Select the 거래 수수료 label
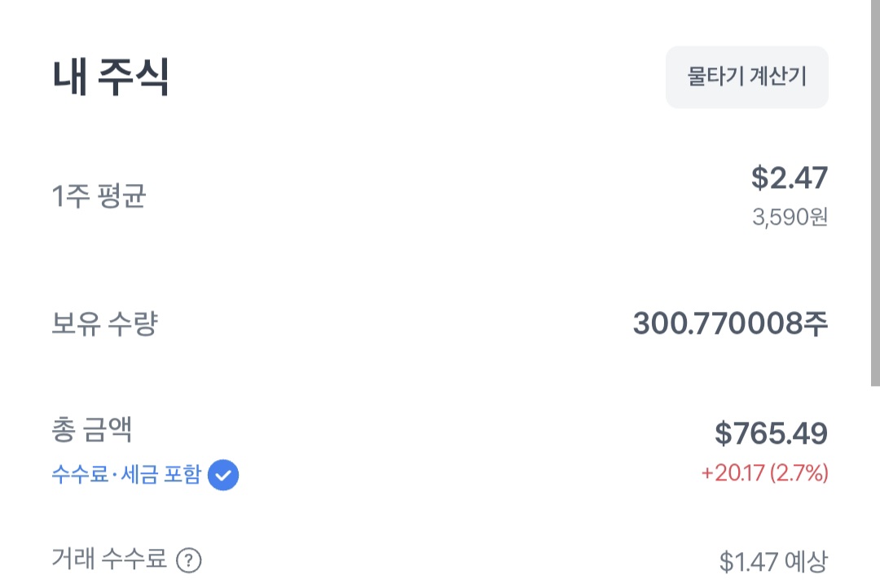 (x=109, y=559)
